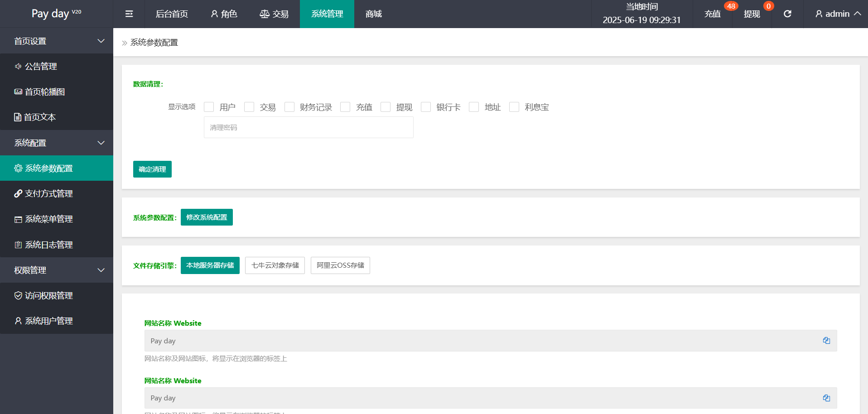The height and width of the screenshot is (414, 868).
Task: Focus the 清理密码 input field
Action: 309,127
